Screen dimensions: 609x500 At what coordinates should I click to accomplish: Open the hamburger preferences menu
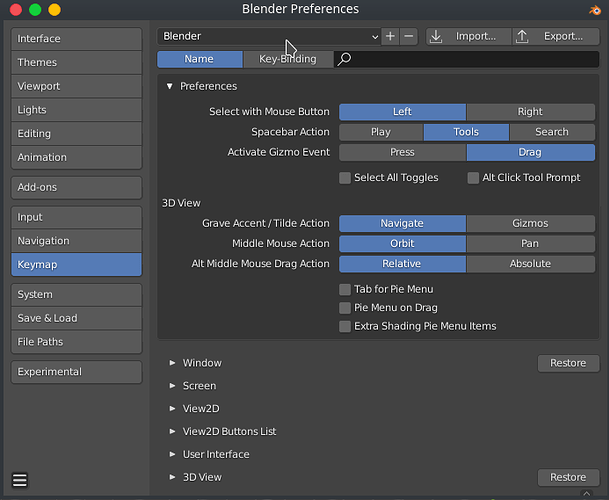click(x=20, y=480)
